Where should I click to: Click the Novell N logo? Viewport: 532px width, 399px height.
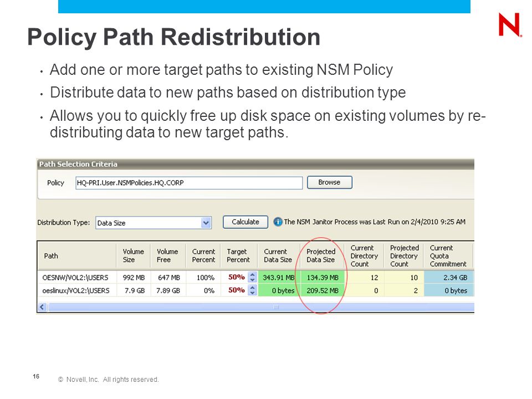(510, 24)
